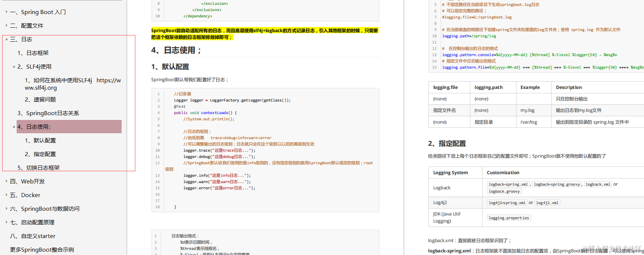Click the Description table header
The height and width of the screenshot is (255, 644).
[569, 87]
